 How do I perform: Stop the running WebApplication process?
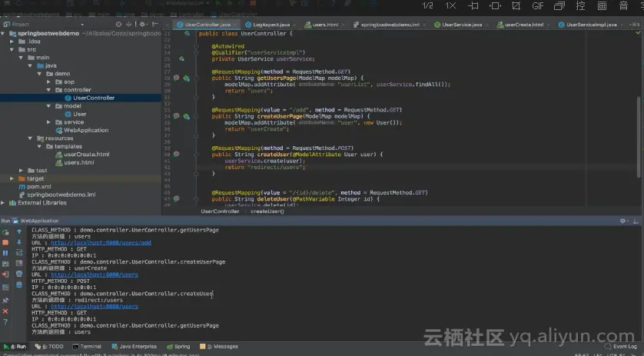coord(5,242)
